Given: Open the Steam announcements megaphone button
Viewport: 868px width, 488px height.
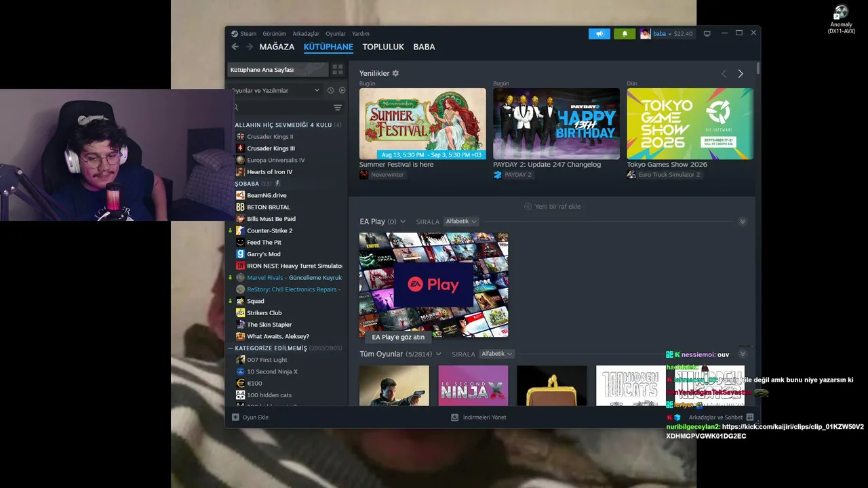Looking at the screenshot, I should 599,33.
